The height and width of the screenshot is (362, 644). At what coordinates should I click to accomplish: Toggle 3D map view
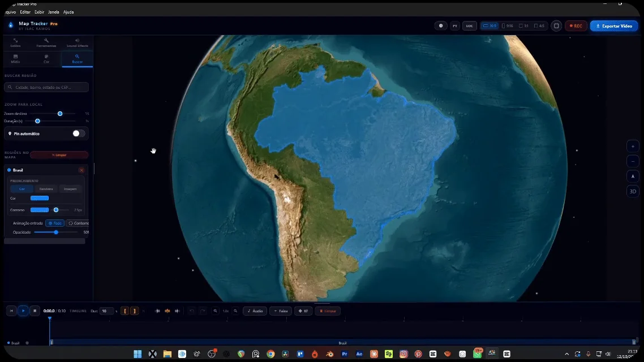pyautogui.click(x=633, y=191)
